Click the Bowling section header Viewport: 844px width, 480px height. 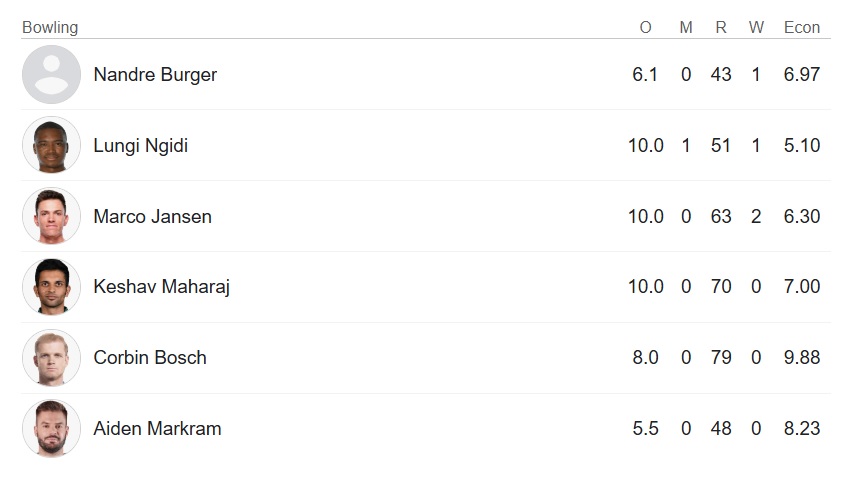click(50, 27)
